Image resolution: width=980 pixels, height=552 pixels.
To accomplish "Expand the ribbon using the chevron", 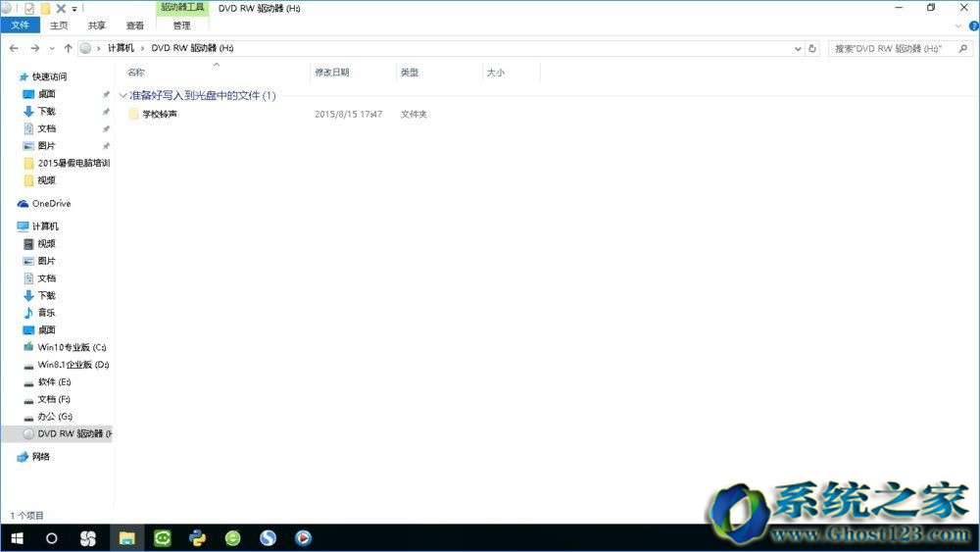I will (x=958, y=25).
